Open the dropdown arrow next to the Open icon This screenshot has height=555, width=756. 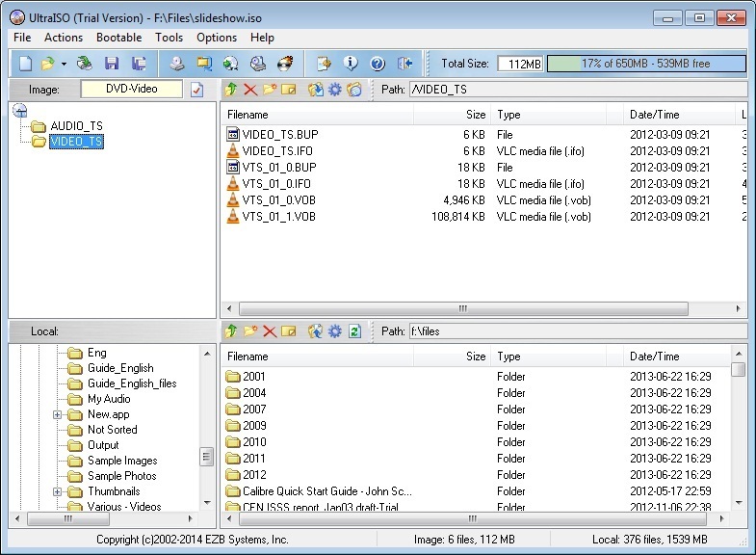[64, 64]
